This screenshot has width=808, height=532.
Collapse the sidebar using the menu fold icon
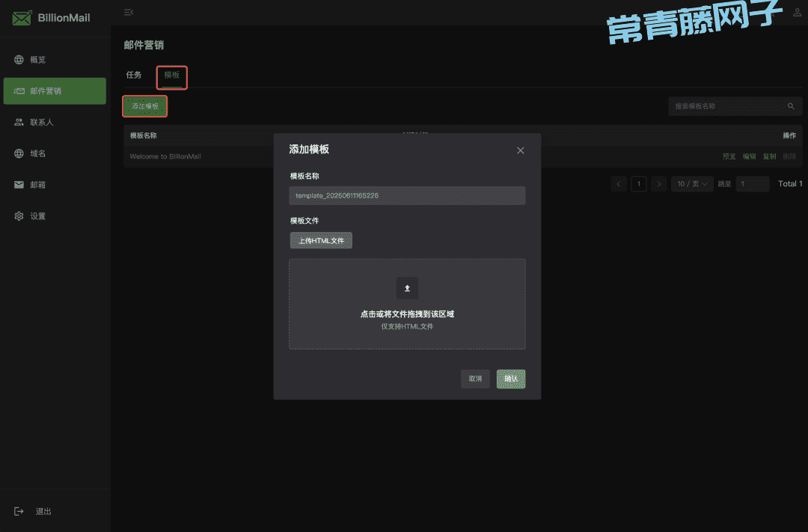129,12
